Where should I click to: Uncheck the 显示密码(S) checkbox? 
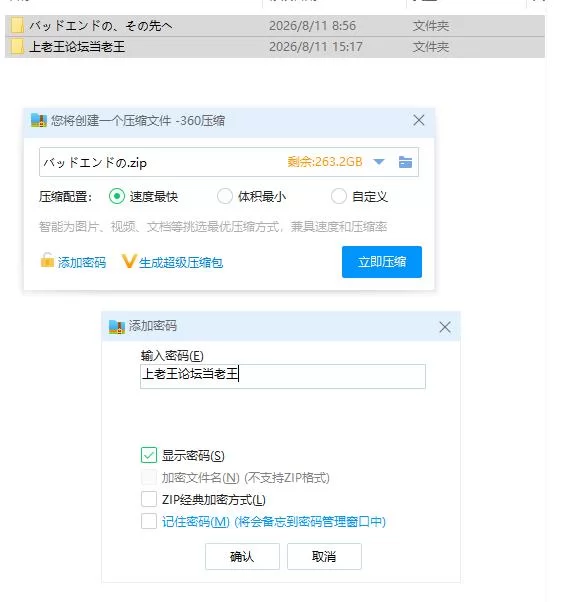[x=149, y=455]
